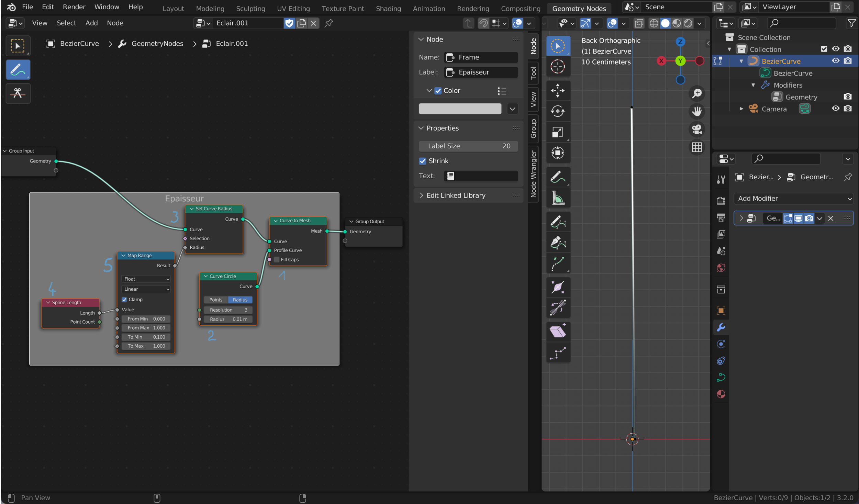Screen dimensions: 859x504
Task: Select the Links Cut tool in node editor
Action: tap(18, 93)
